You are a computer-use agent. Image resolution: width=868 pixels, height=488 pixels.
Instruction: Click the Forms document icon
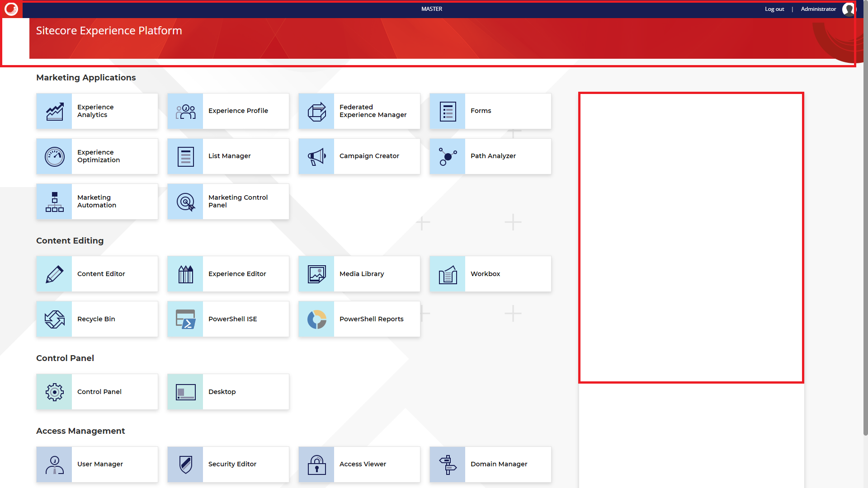click(x=448, y=111)
